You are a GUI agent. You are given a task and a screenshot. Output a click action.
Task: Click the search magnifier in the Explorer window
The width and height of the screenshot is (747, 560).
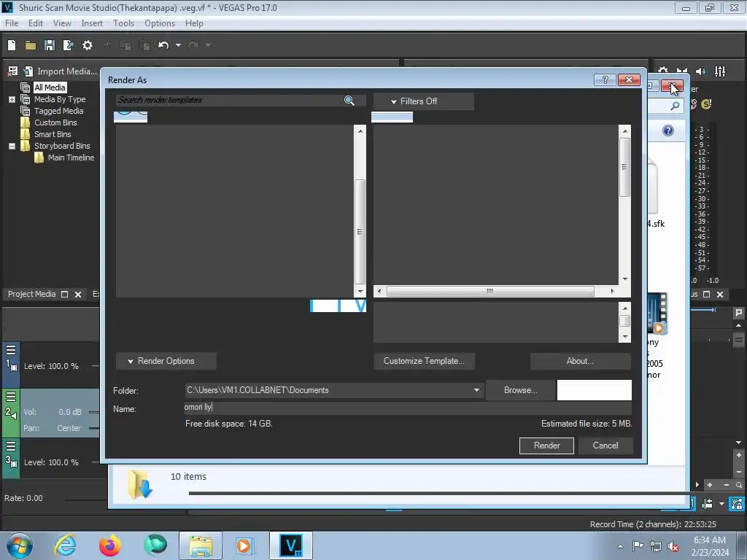click(x=675, y=106)
